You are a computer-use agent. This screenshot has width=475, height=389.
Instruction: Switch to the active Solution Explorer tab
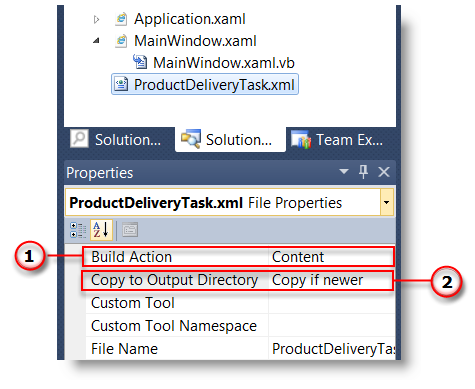pos(230,139)
